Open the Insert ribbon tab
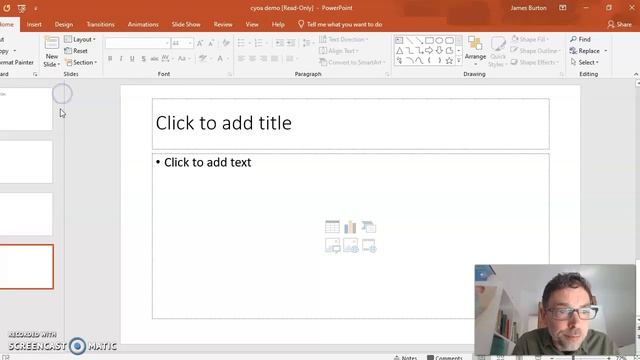This screenshot has width=640, height=360. (x=34, y=24)
